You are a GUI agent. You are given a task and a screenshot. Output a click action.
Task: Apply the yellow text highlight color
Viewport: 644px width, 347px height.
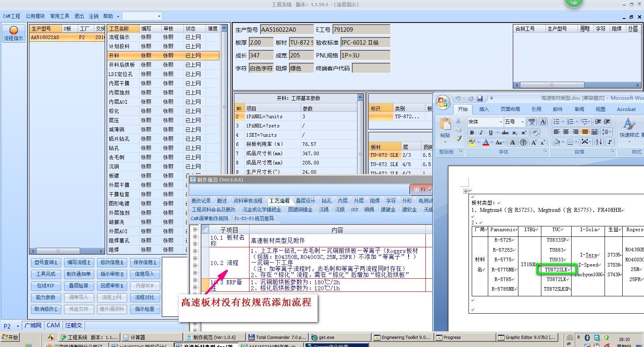point(472,142)
